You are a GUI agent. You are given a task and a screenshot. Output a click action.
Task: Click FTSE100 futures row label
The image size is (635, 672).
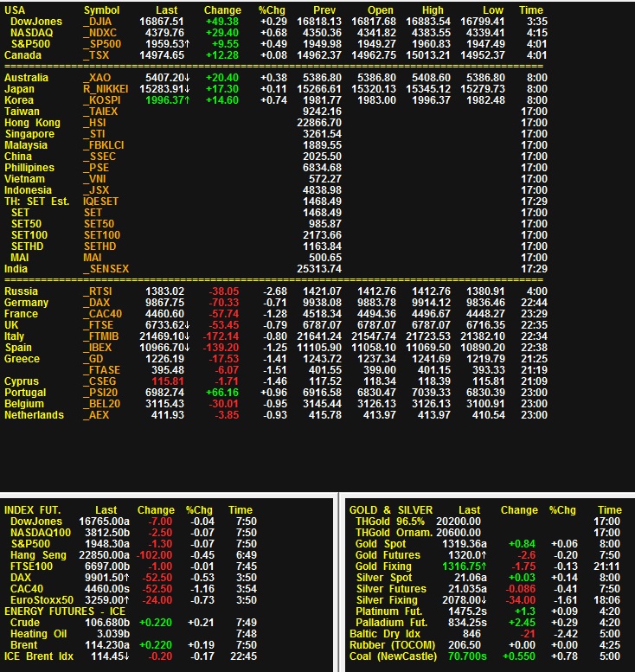coord(31,566)
